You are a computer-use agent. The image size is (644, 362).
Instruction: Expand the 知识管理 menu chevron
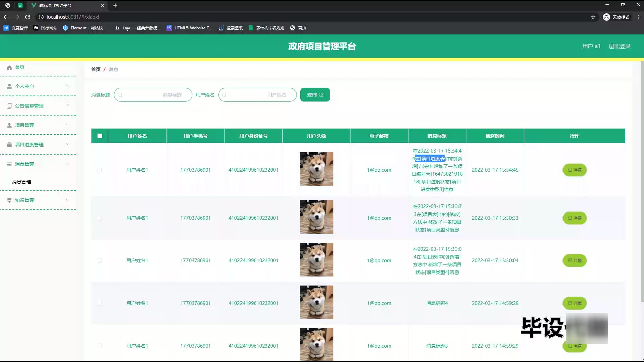[67, 200]
